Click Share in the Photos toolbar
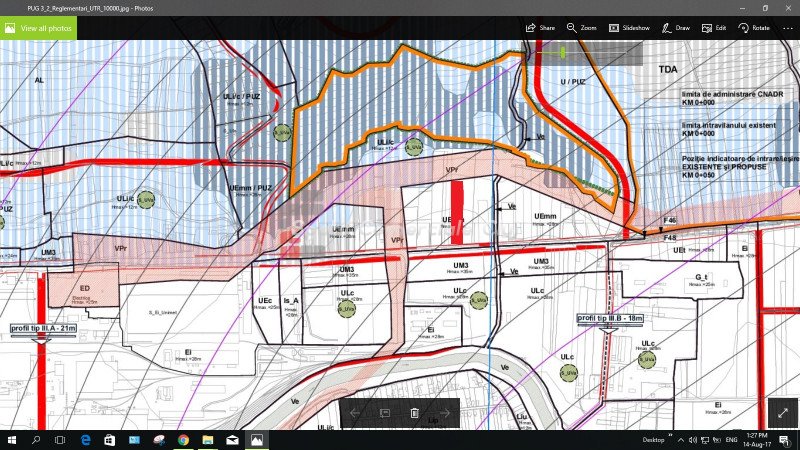Screen dimensions: 800x450 click(540, 28)
